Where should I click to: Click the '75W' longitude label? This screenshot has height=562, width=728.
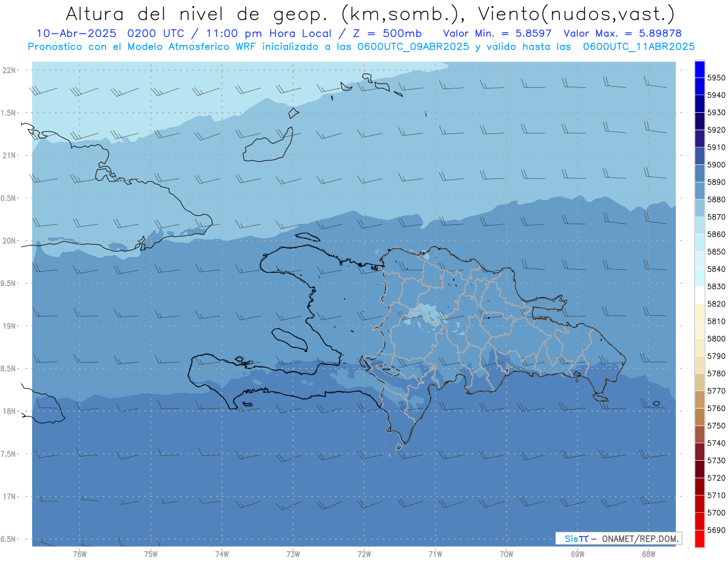point(151,554)
